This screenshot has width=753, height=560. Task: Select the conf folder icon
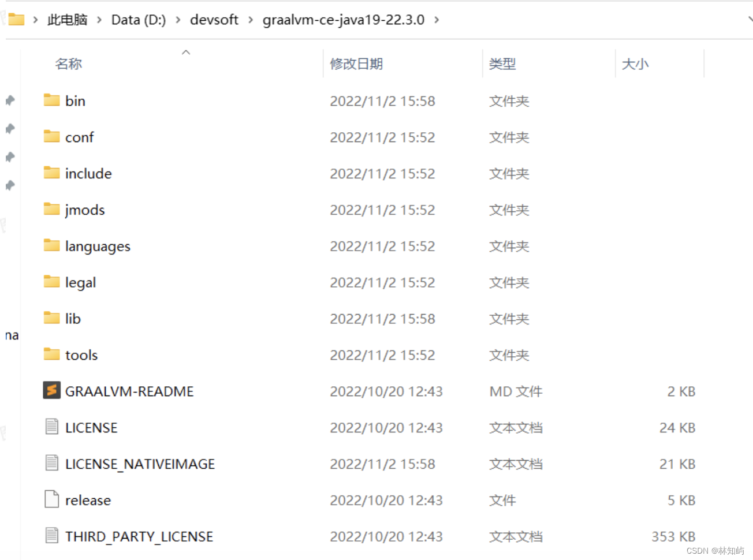pos(51,137)
